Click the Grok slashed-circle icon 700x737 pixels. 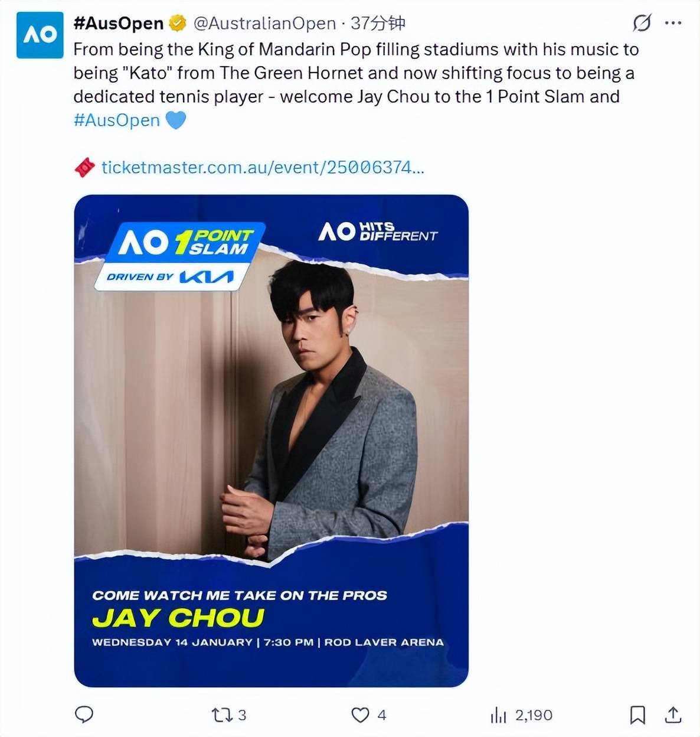click(x=642, y=23)
